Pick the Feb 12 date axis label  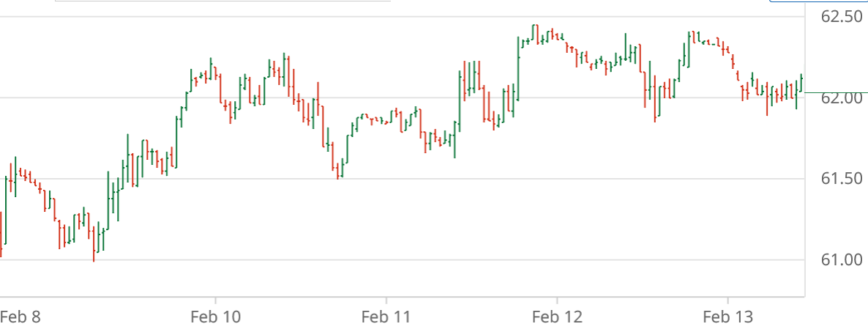click(556, 317)
